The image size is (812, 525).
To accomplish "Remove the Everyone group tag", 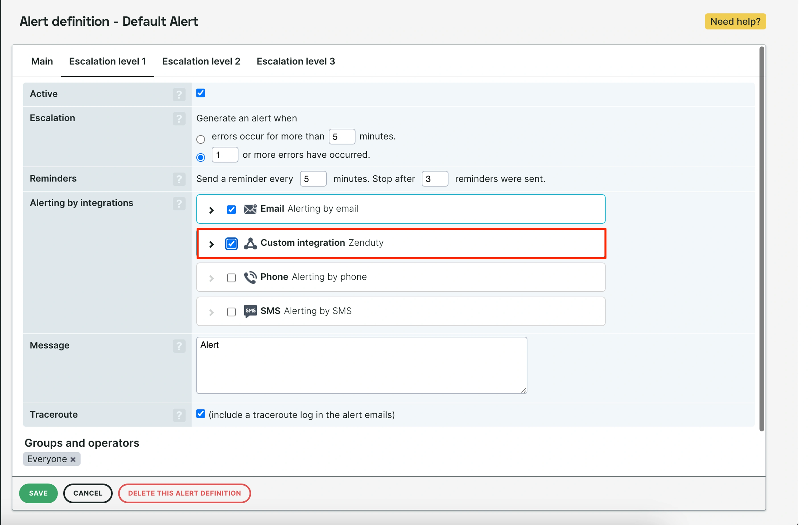I will (73, 459).
